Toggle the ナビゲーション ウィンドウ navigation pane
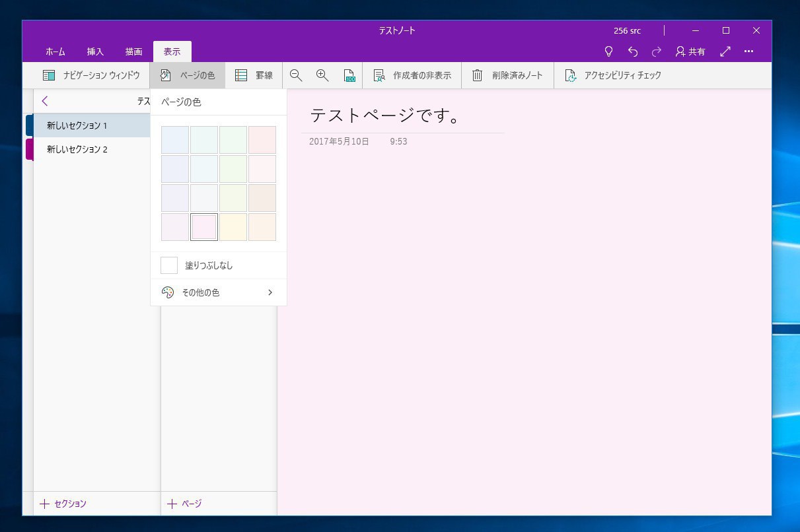The width and height of the screenshot is (800, 532). coord(92,75)
